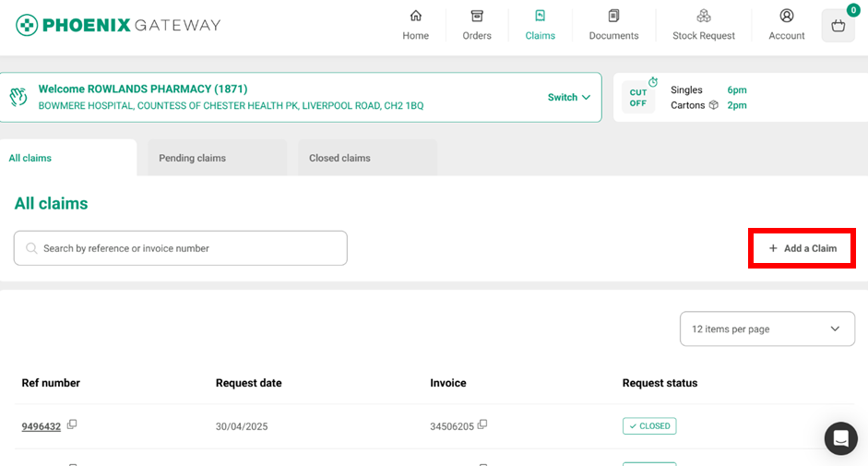Expand the Switch pharmacy dropdown
Viewport: 868px width, 466px height.
(569, 98)
